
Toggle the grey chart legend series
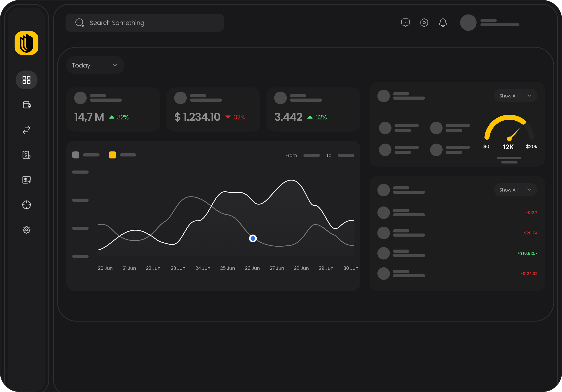click(76, 155)
